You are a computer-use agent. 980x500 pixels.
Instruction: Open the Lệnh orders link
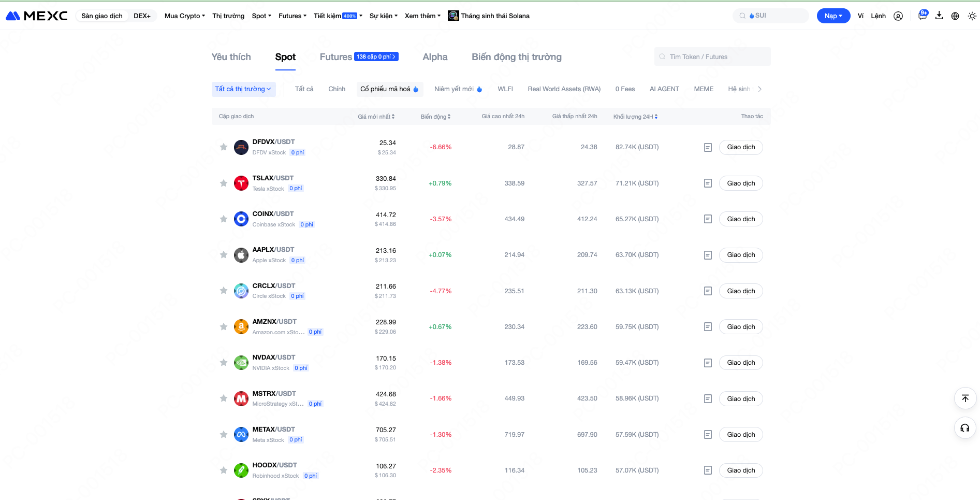(879, 16)
